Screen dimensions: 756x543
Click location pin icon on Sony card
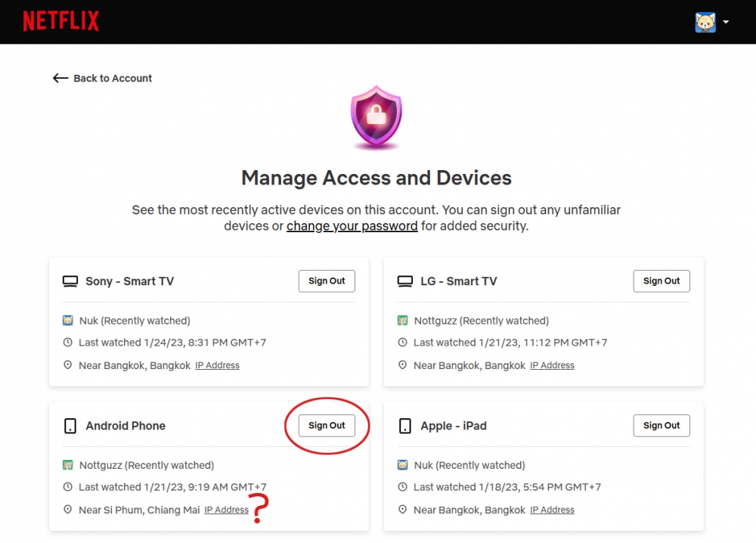tap(67, 365)
